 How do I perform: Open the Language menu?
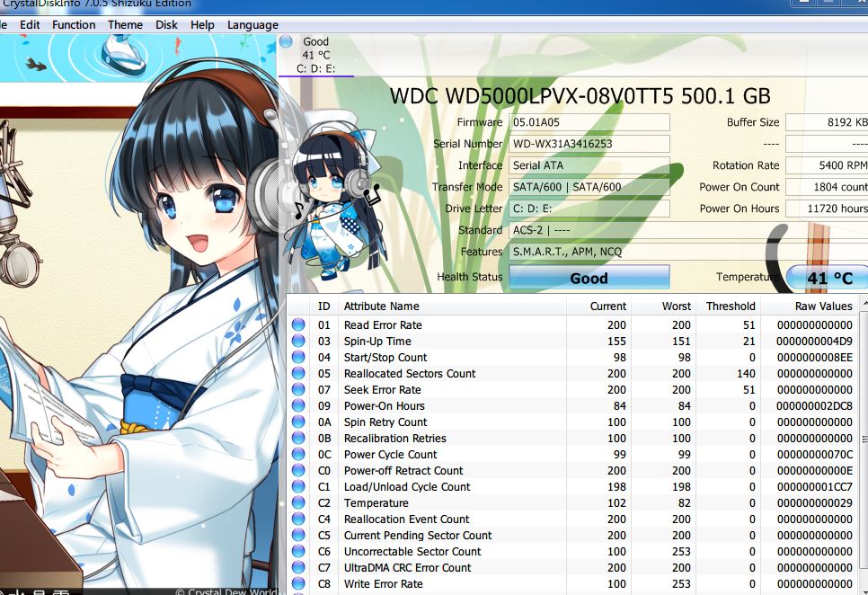point(253,25)
